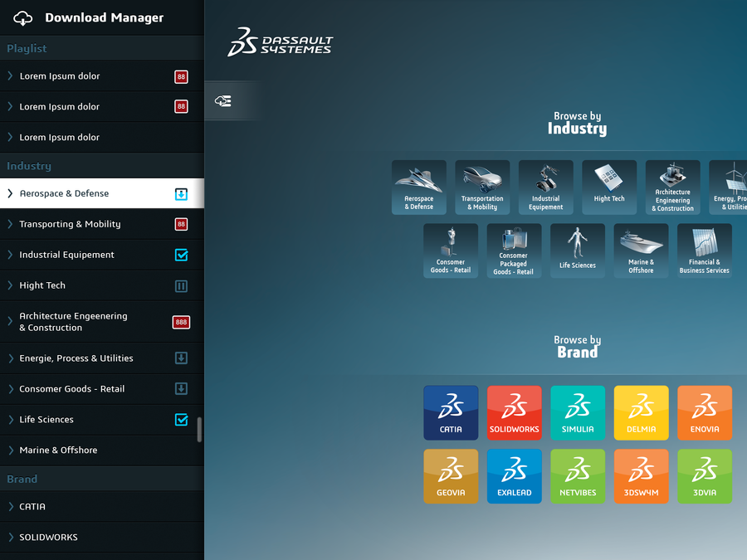Screen dimensions: 747x560
Task: Open the SIMULIA brand tile
Action: [578, 412]
